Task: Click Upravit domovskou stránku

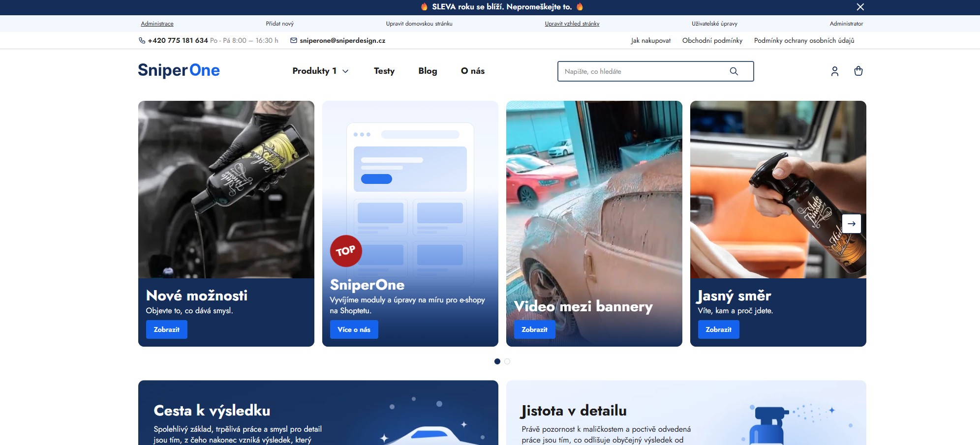Action: (x=419, y=24)
